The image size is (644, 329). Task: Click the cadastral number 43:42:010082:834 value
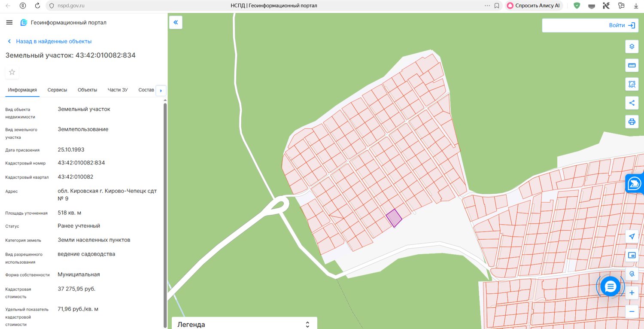[x=82, y=163]
